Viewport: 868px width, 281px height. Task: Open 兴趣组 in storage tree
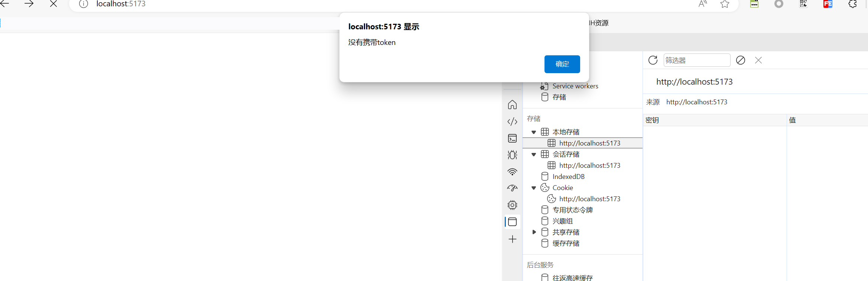(562, 221)
